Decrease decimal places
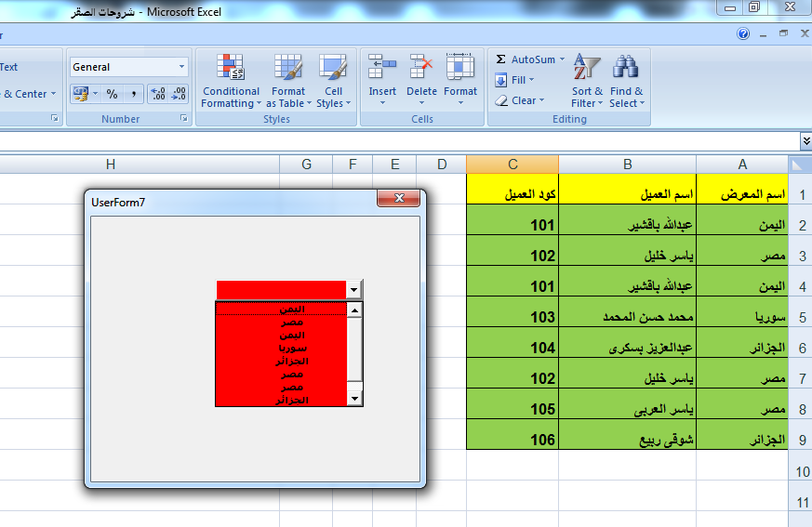 coord(179,94)
